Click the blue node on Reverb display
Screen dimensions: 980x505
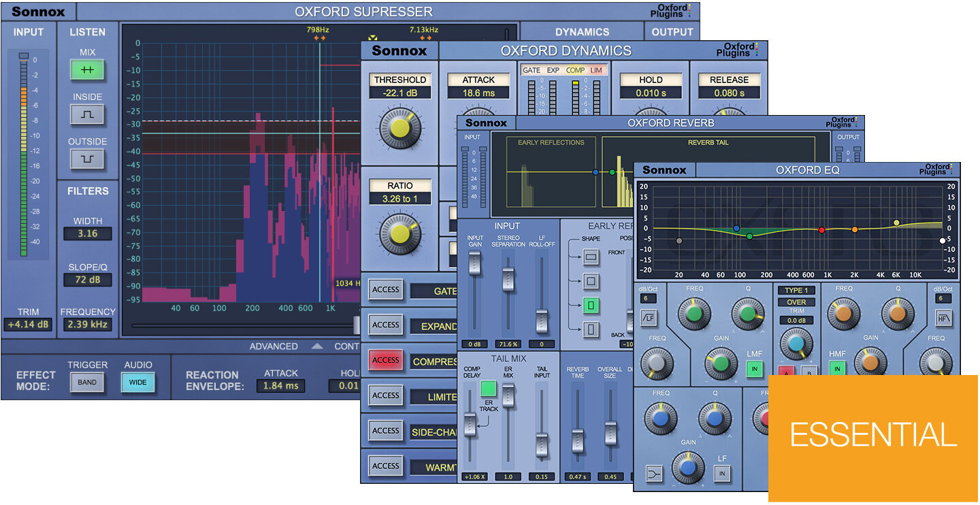(595, 172)
